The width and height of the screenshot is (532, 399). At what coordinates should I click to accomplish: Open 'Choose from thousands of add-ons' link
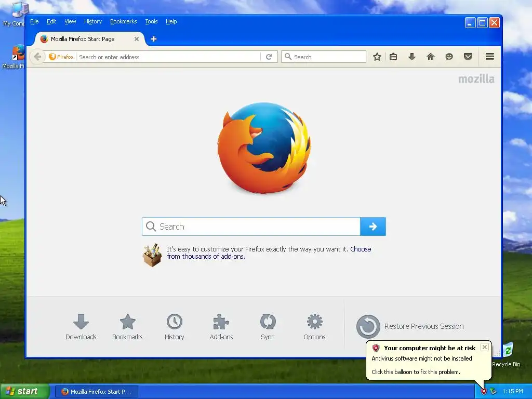269,253
